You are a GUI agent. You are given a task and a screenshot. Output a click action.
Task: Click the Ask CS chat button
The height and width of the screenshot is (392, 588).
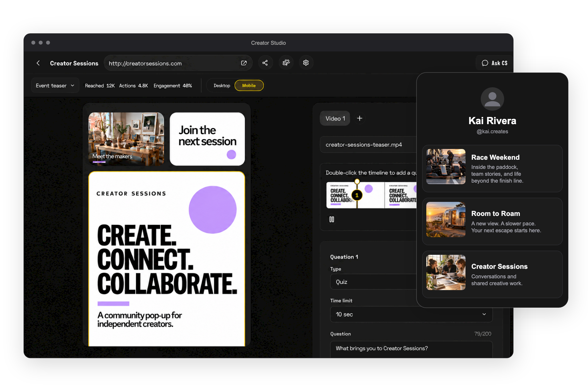pos(495,63)
